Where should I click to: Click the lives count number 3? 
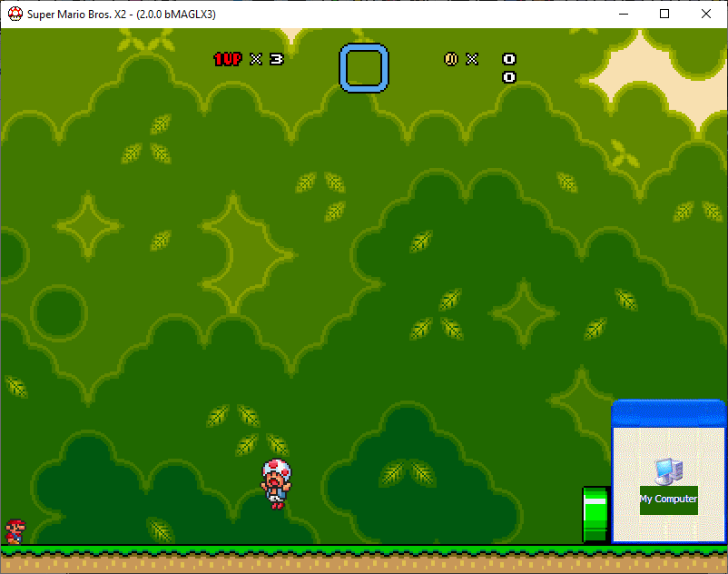(x=276, y=59)
